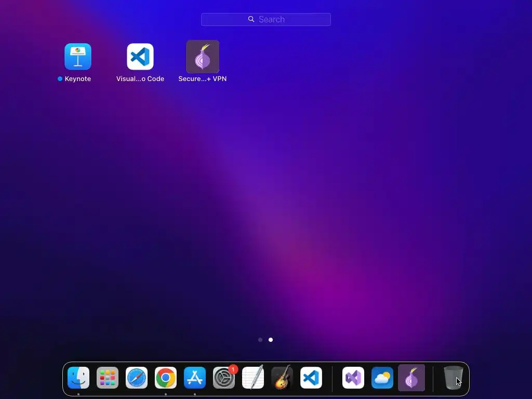Open Keynote from Launchpad

tap(78, 57)
